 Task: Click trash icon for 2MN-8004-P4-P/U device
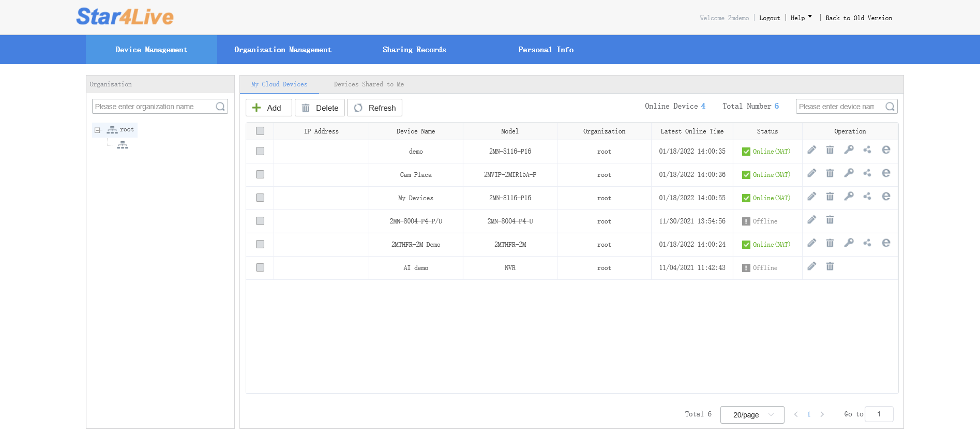(x=830, y=220)
